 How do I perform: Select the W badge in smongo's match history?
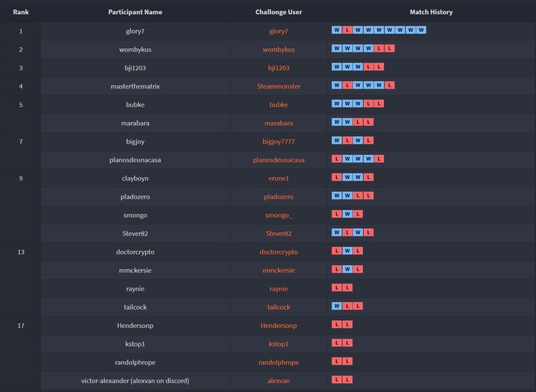pos(348,214)
